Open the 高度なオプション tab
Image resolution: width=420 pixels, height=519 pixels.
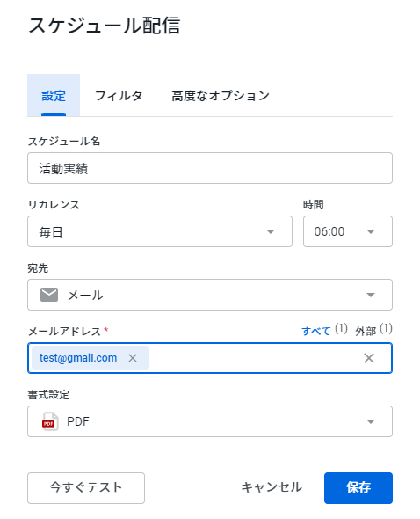point(221,96)
